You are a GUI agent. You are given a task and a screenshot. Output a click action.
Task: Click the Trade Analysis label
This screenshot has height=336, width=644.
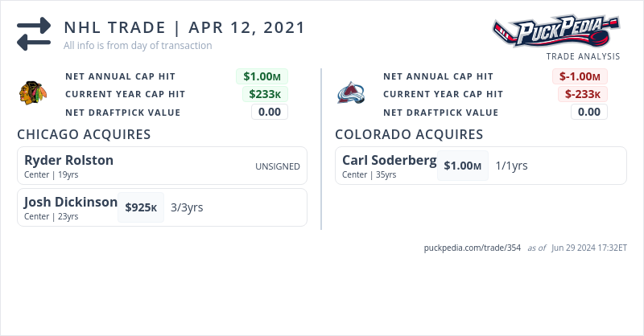point(583,56)
